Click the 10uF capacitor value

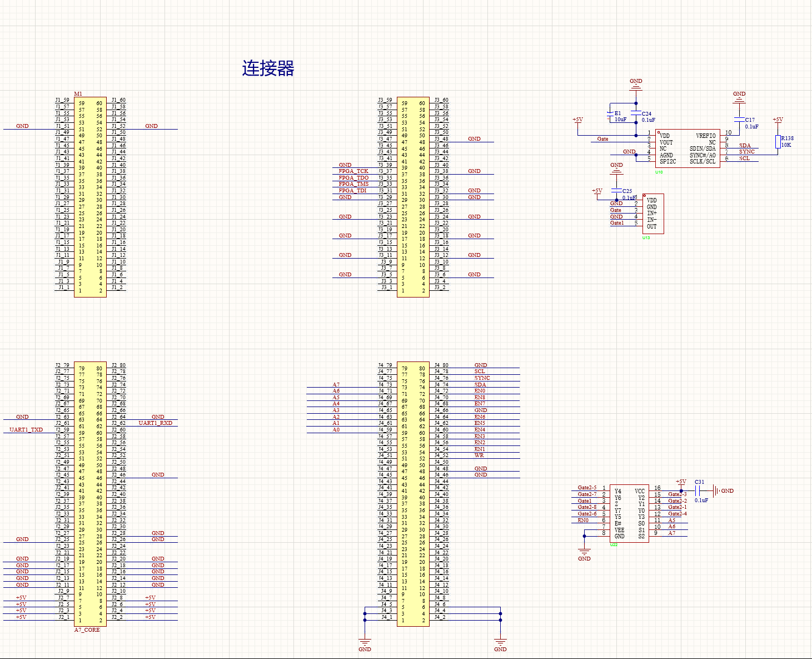point(620,120)
